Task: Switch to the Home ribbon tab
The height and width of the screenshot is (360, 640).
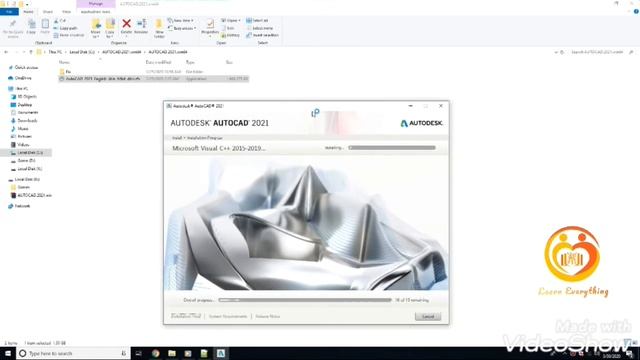Action: pos(28,12)
